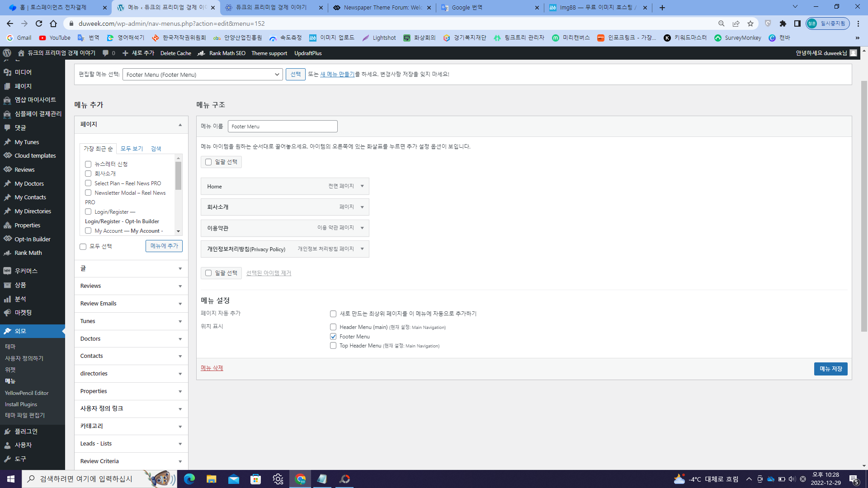The image size is (868, 488).
Task: Open the Mail app from taskbar
Action: point(234,479)
